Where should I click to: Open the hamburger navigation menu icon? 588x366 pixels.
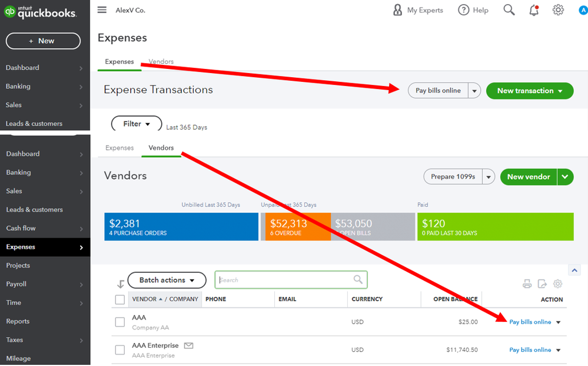[x=102, y=10]
